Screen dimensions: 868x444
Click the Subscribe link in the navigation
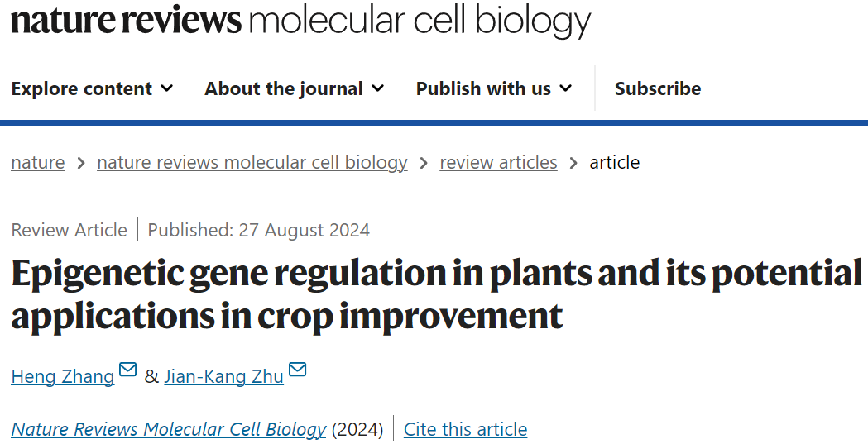(657, 88)
